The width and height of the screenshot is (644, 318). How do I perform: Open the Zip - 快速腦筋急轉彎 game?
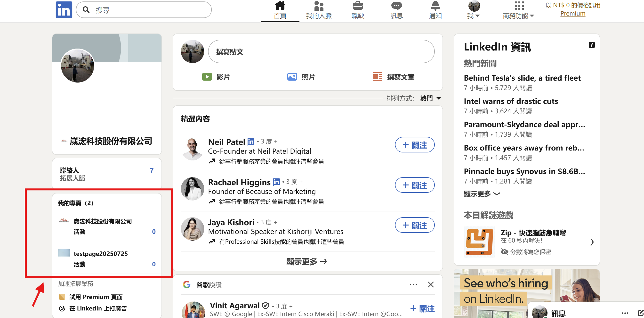click(533, 233)
